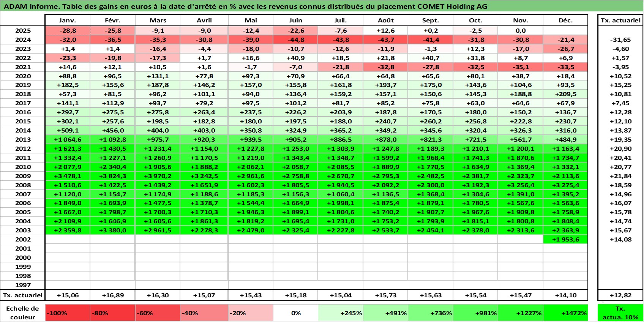Select the -60% color scale swatch
Screen dimensions: 644x322
(x=158, y=313)
